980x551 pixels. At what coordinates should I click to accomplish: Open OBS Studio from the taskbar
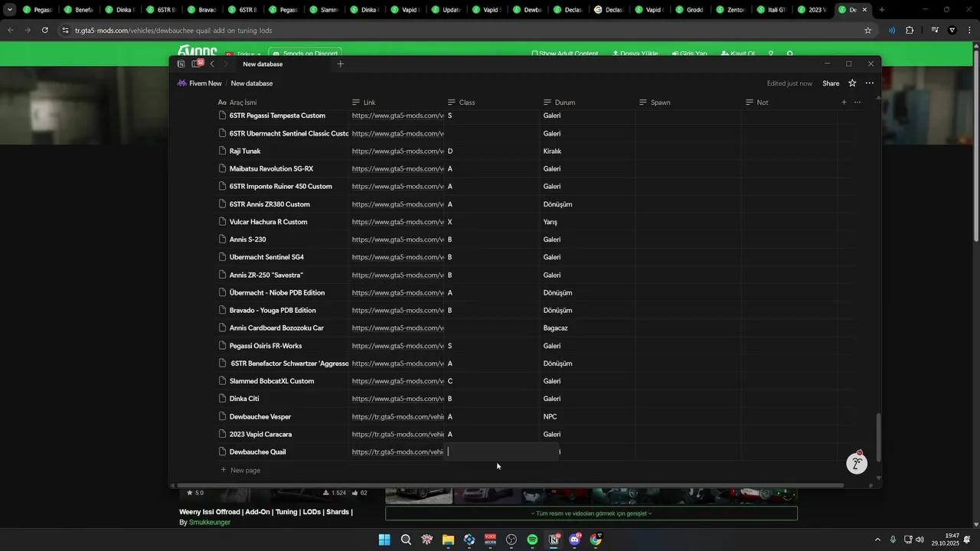pos(511,540)
